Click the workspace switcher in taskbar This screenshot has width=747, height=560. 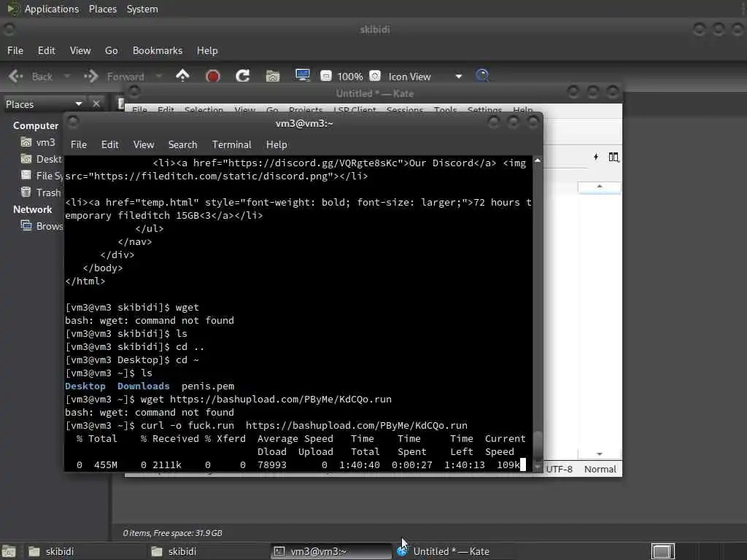tap(663, 551)
